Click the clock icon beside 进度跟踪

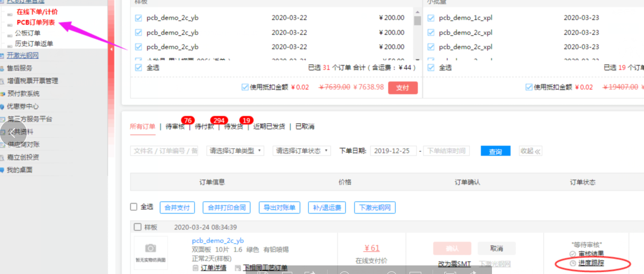tap(573, 263)
